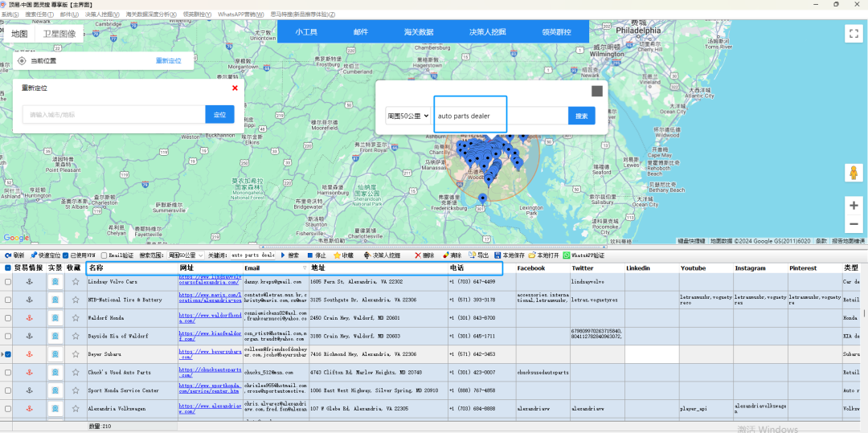Toggle fullscreen map view icon
868x433 pixels.
[x=853, y=34]
